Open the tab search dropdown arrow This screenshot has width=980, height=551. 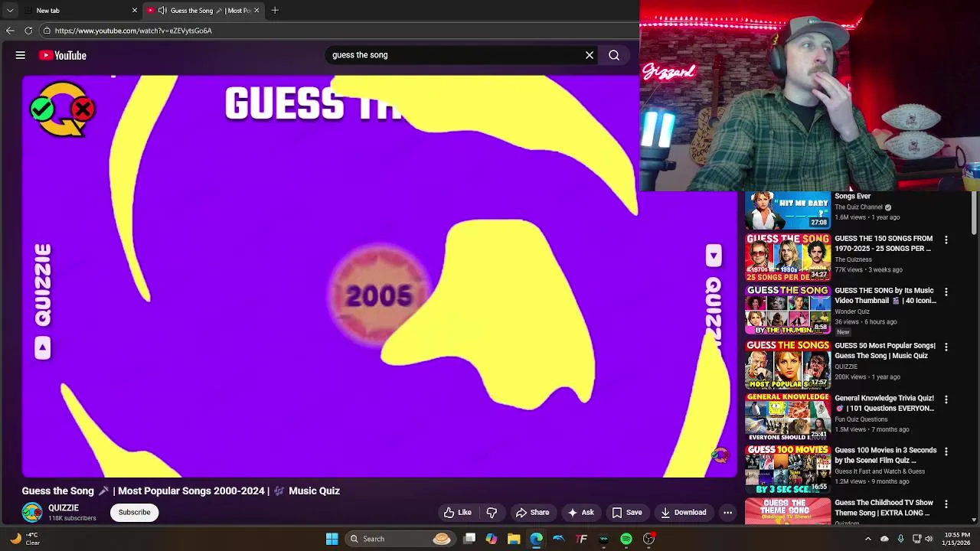[x=10, y=10]
